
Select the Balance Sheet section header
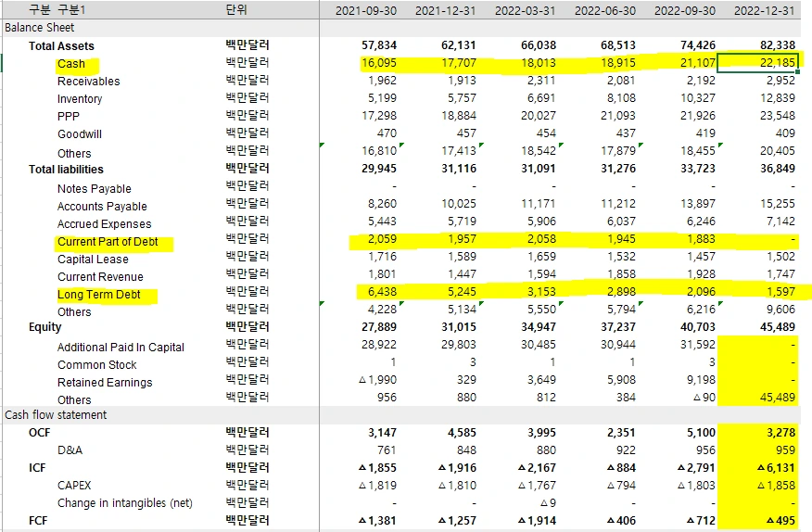[x=39, y=28]
